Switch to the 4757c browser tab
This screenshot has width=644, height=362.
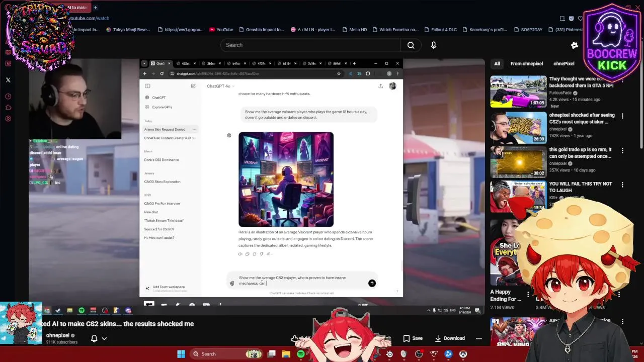pyautogui.click(x=261, y=63)
